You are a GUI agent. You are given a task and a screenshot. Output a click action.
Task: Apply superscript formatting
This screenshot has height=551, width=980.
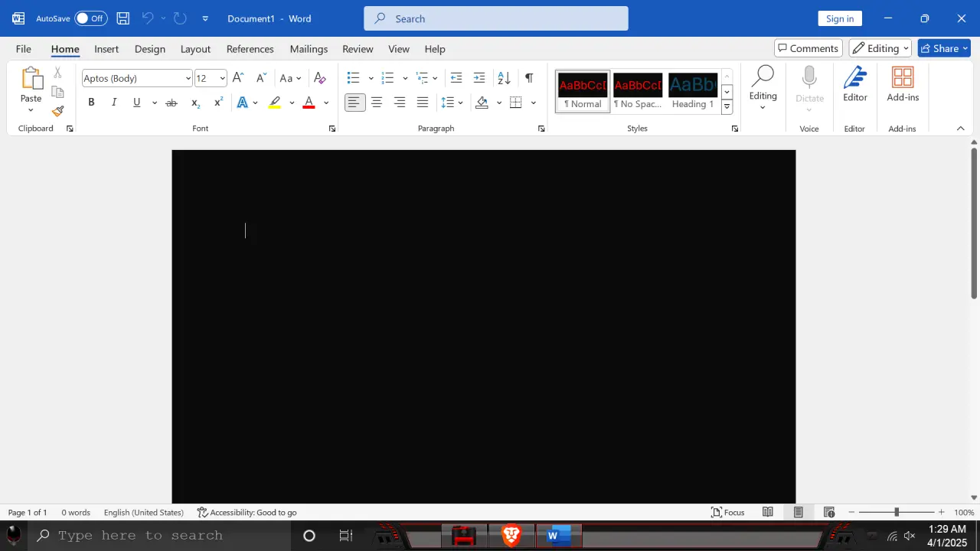pyautogui.click(x=218, y=103)
